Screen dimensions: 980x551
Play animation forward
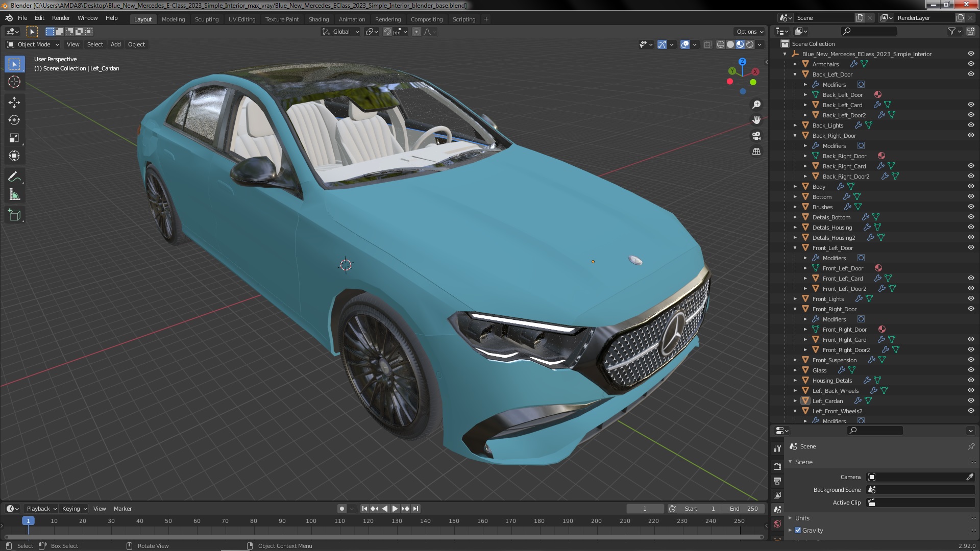[395, 509]
